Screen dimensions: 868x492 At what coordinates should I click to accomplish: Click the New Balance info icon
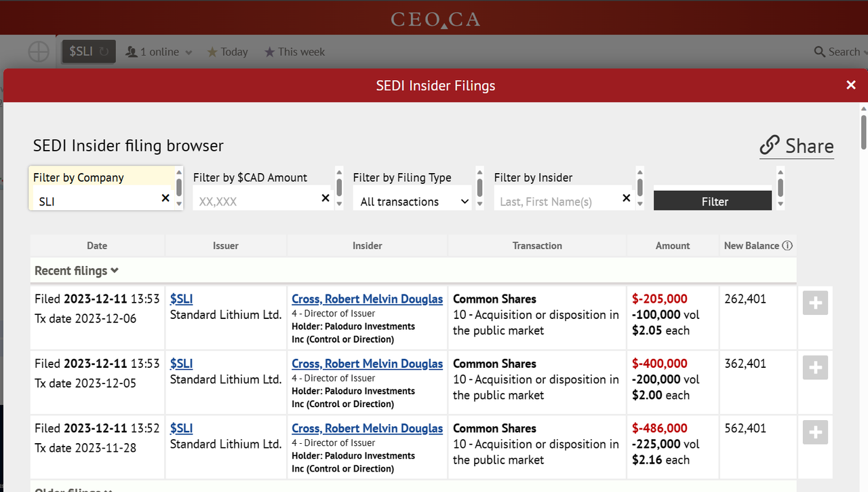click(x=787, y=246)
